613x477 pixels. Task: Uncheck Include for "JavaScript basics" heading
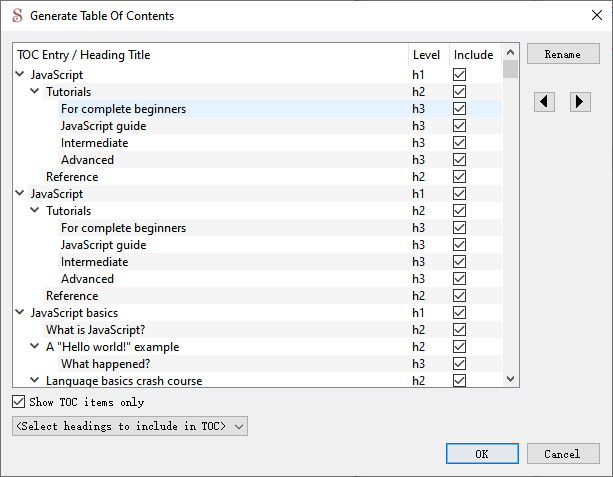459,313
